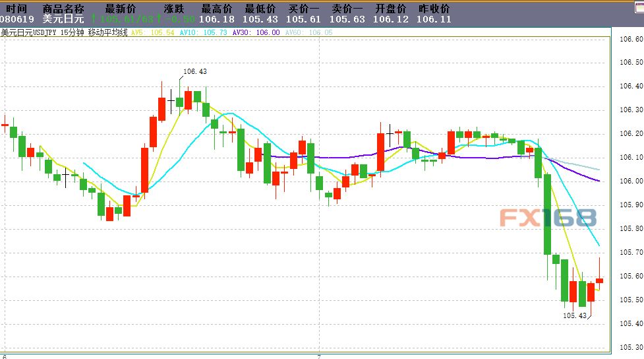
Task: Click the 最低价 column header
Action: pyautogui.click(x=260, y=8)
